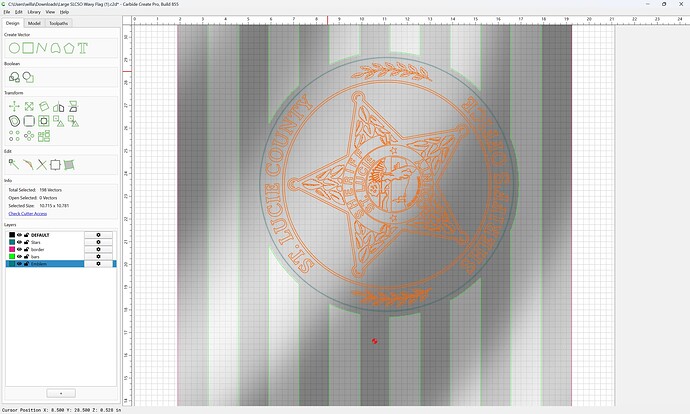Open the Linear Array tool

pos(14,136)
